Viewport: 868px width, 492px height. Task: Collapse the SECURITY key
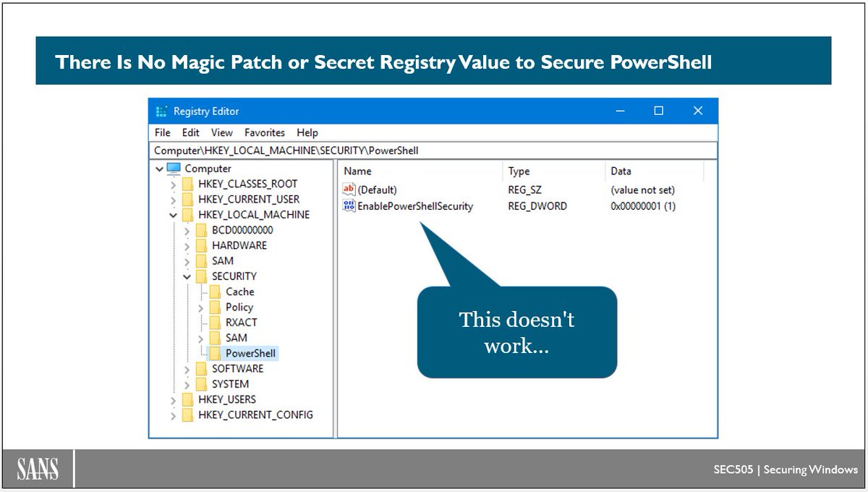tap(187, 276)
